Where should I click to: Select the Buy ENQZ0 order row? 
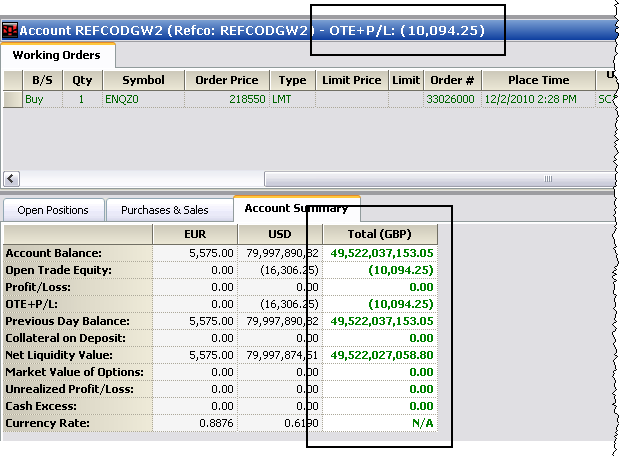tap(143, 99)
